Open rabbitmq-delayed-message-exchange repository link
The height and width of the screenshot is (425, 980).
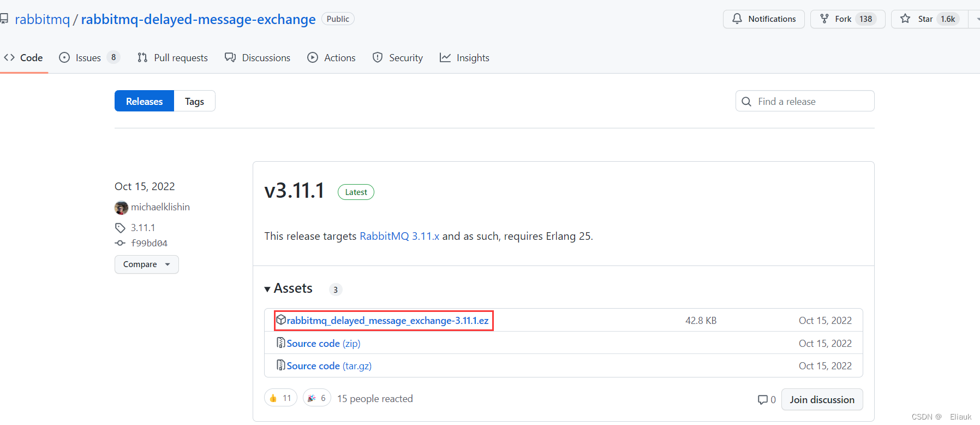click(x=198, y=19)
